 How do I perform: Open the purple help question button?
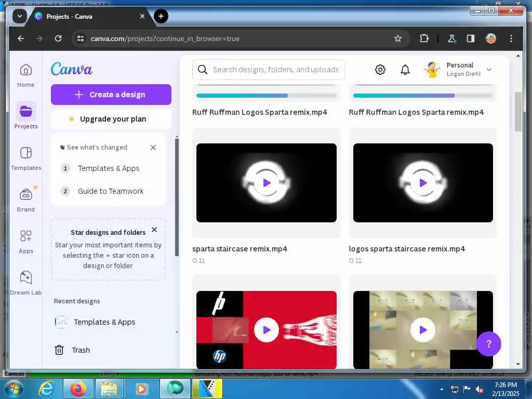[x=488, y=344]
